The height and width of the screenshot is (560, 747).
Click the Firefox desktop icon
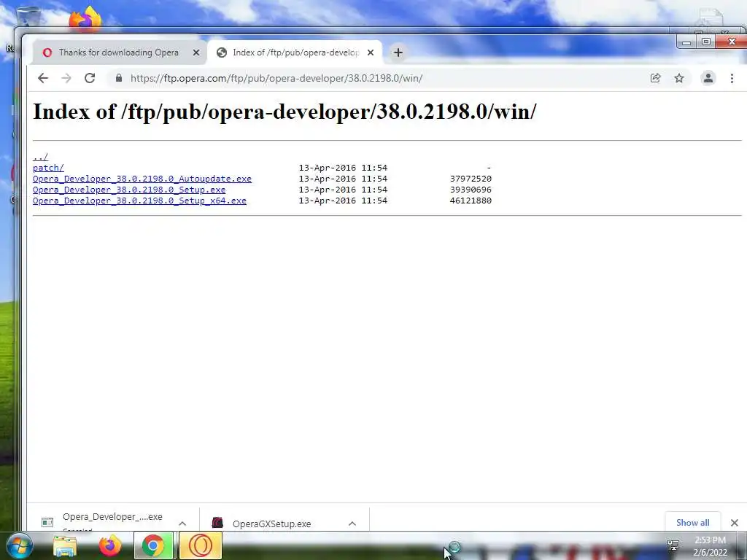(85, 18)
